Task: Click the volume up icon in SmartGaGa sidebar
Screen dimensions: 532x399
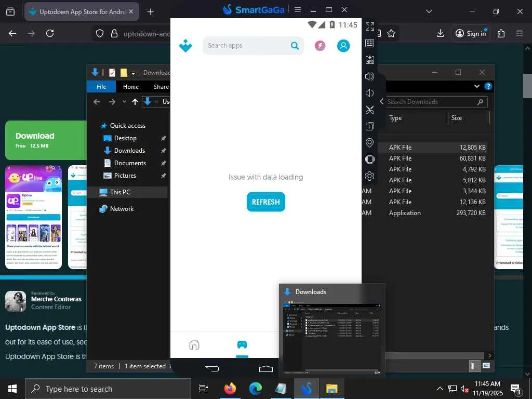Action: [x=369, y=76]
